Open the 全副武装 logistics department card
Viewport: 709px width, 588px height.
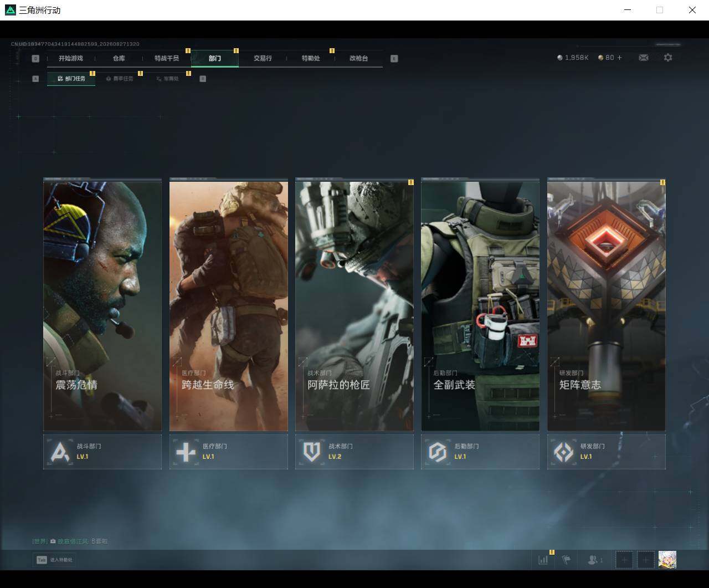pos(480,305)
